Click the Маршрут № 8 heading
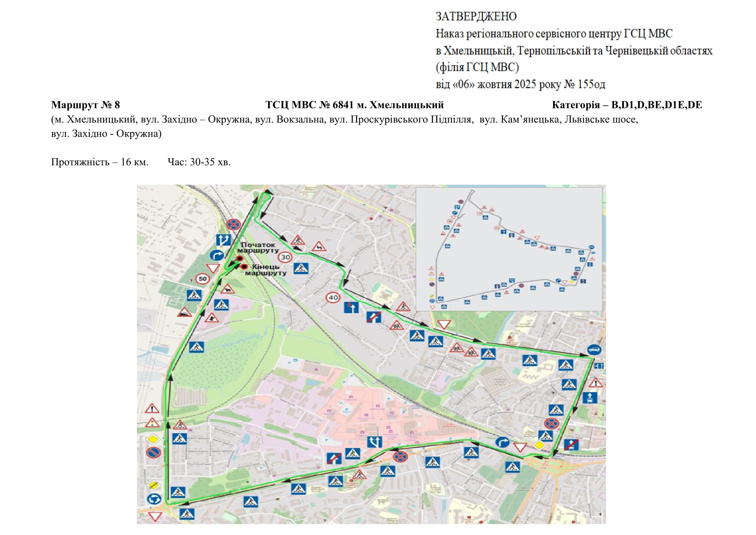The width and height of the screenshot is (756, 535). 85,105
